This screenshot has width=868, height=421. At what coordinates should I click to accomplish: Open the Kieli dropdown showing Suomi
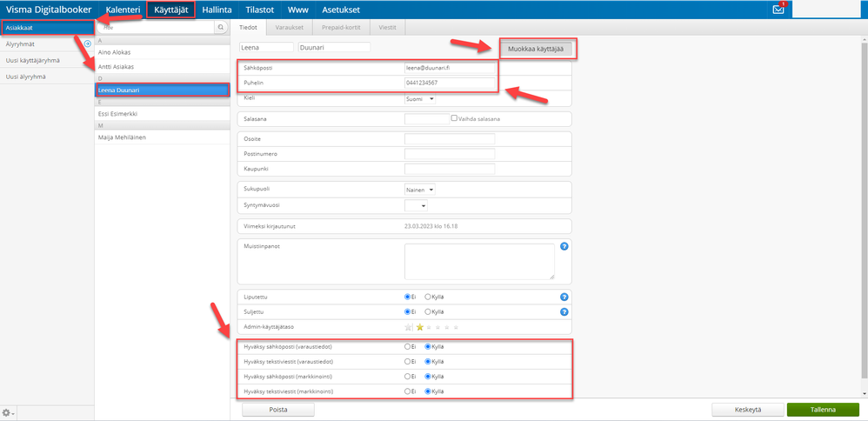420,98
